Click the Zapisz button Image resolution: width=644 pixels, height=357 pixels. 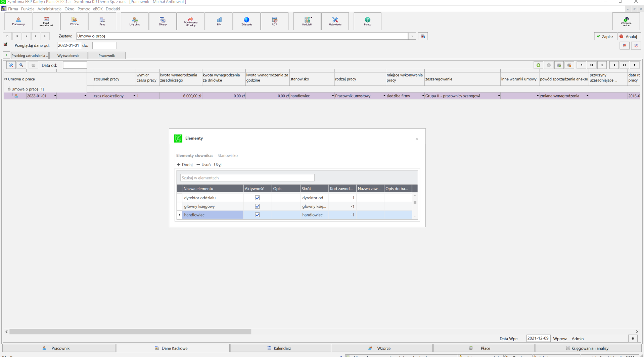point(605,36)
